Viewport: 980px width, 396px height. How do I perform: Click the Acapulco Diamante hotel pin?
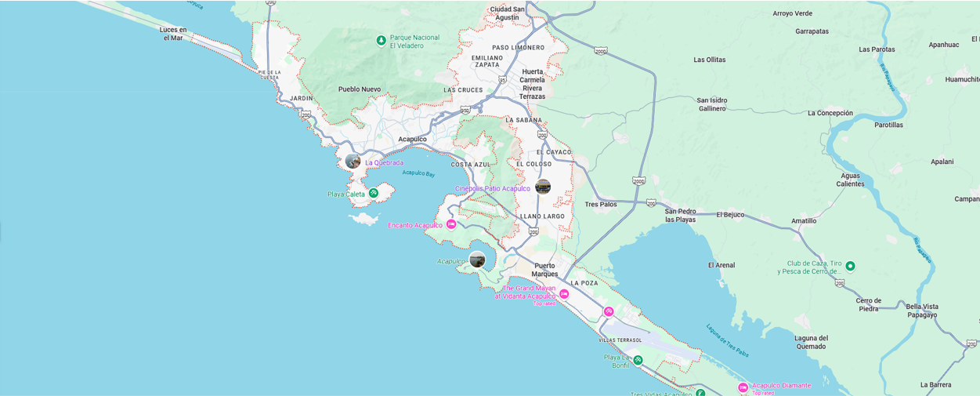pos(743,387)
